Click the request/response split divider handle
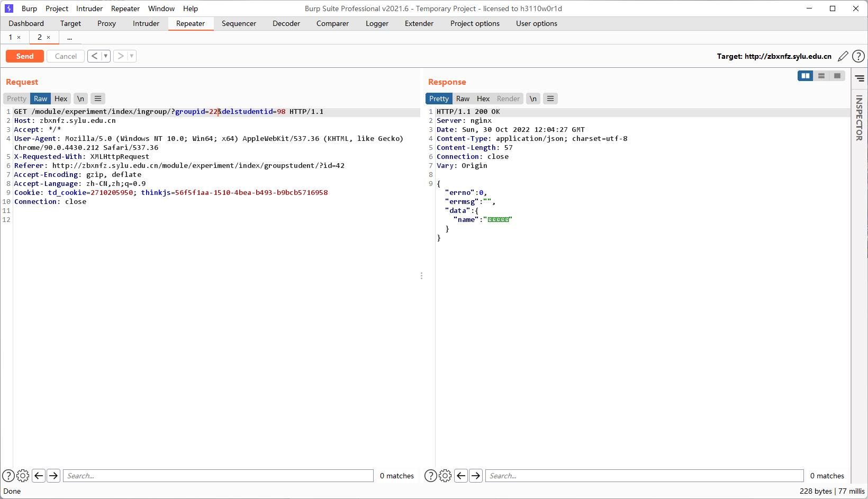 click(421, 275)
